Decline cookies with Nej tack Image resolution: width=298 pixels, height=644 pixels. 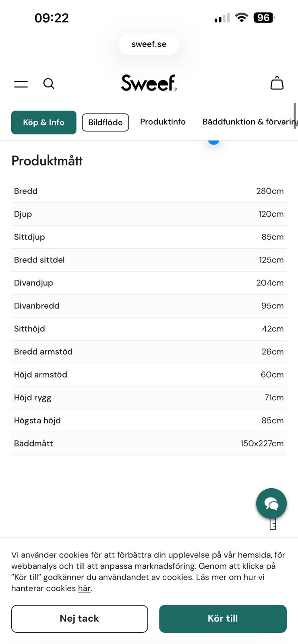[79, 619]
